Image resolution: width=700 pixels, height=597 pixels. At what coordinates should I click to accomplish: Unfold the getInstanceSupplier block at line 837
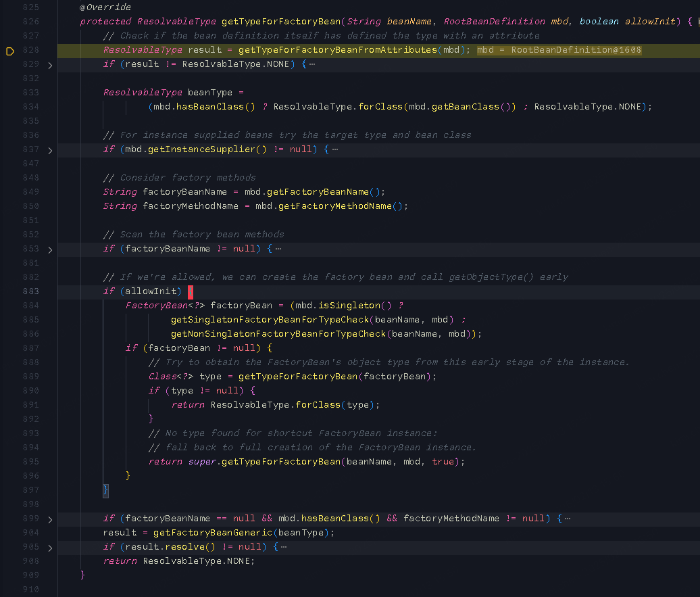(x=50, y=151)
